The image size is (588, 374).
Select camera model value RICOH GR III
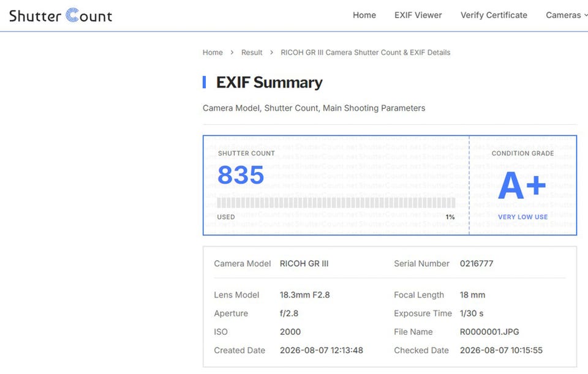coord(304,263)
